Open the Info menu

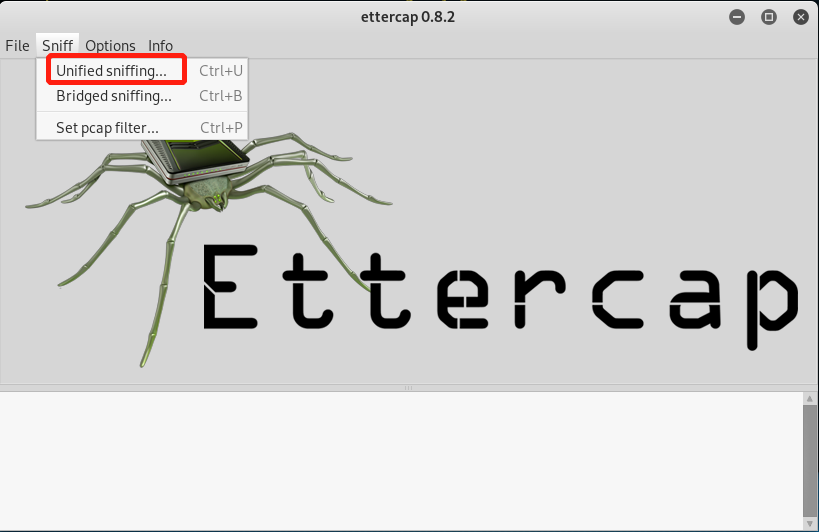[160, 46]
